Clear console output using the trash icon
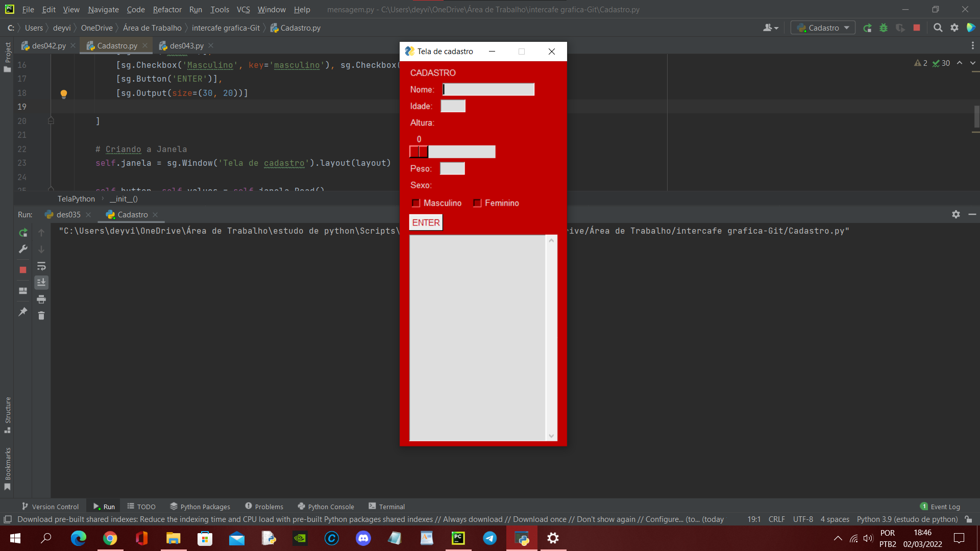Screen dimensions: 980x551 point(41,316)
